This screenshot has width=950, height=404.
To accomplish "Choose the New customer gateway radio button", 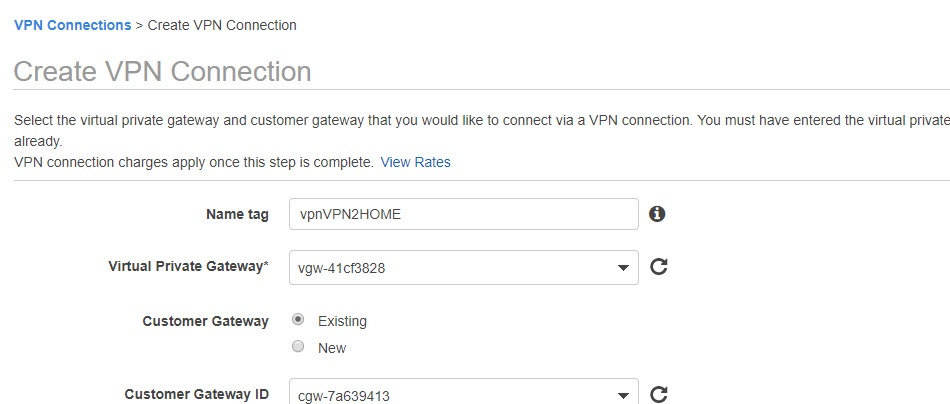I will pos(297,346).
